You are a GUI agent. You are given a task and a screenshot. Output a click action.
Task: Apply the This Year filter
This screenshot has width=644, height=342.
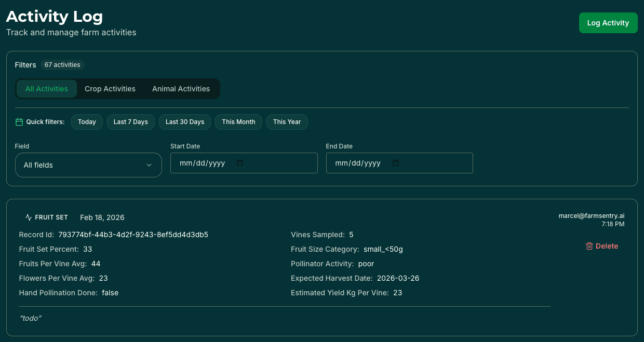[x=287, y=121]
